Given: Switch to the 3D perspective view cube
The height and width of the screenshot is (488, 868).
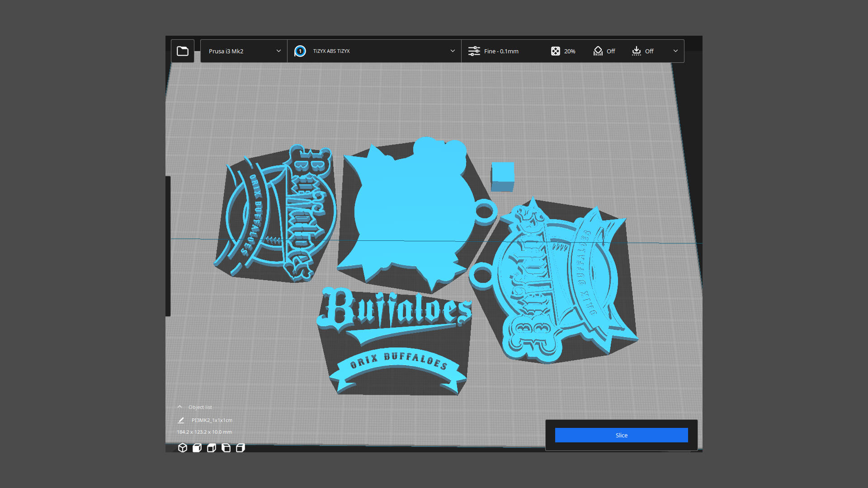Looking at the screenshot, I should click(x=183, y=448).
